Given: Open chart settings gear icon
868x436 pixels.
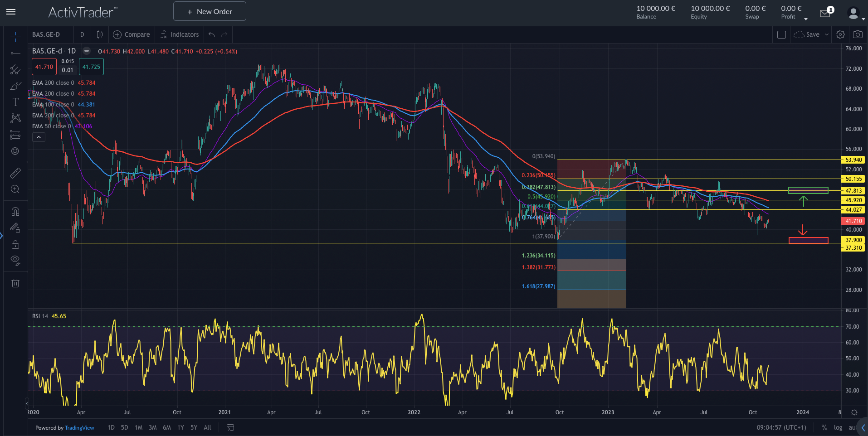Looking at the screenshot, I should tap(840, 34).
